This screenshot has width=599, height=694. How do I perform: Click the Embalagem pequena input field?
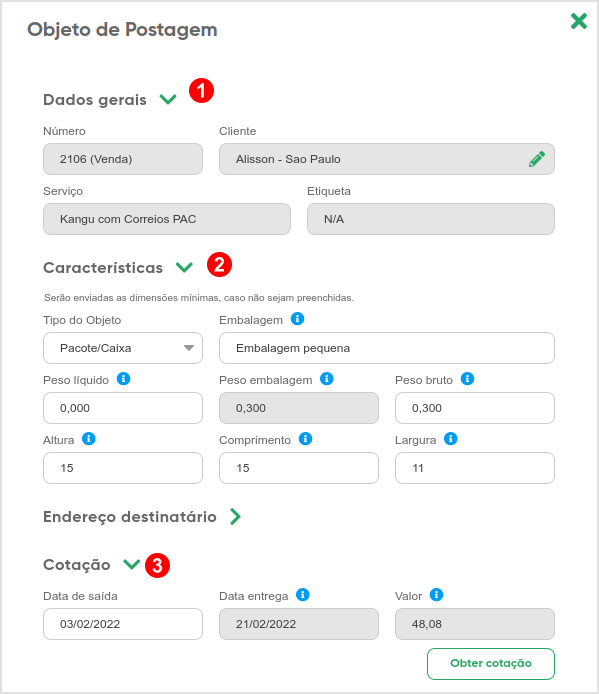pos(387,348)
